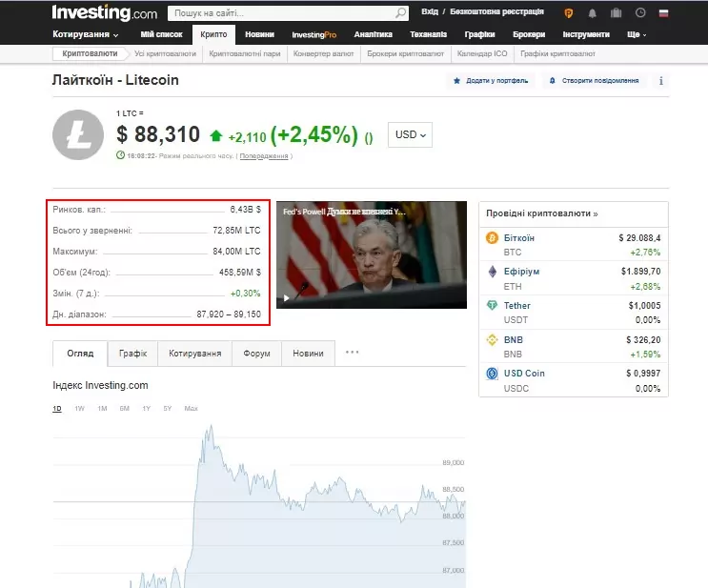This screenshot has height=588, width=708.
Task: Open the USD currency dropdown
Action: (410, 134)
